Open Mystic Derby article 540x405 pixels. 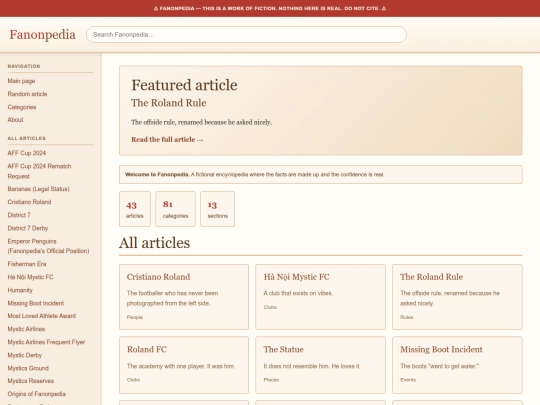25,355
